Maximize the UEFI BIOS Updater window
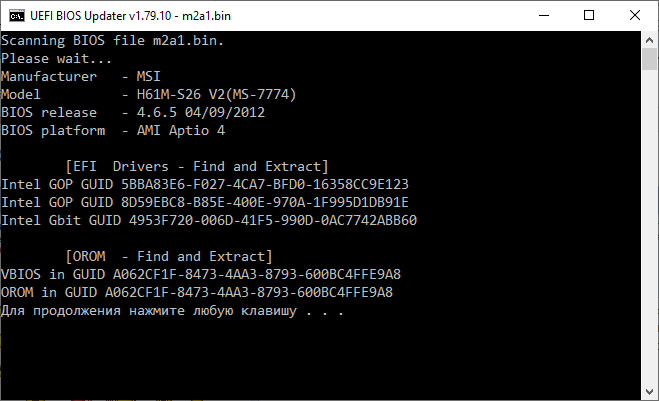The image size is (659, 401). click(589, 16)
